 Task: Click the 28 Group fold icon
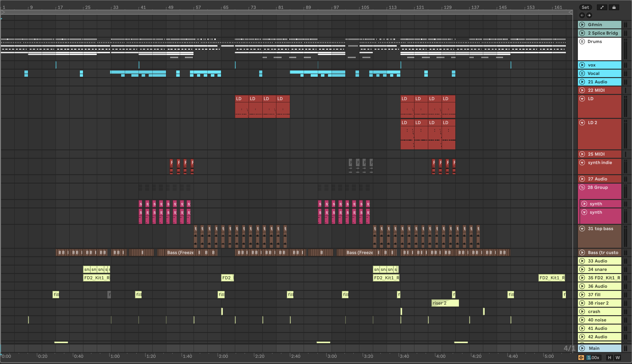coord(582,187)
